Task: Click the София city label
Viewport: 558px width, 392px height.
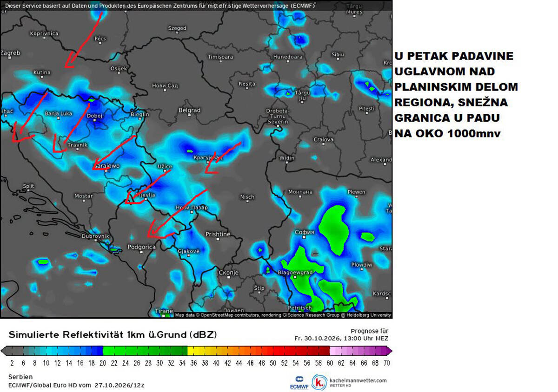Action: (305, 232)
